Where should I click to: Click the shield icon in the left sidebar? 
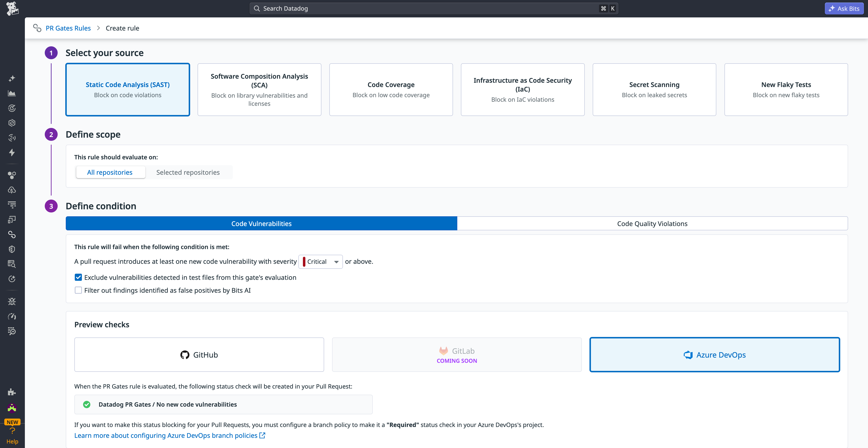coord(12,249)
